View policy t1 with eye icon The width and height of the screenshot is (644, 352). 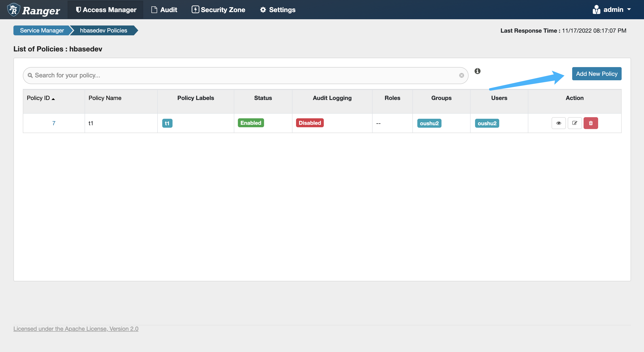point(559,123)
